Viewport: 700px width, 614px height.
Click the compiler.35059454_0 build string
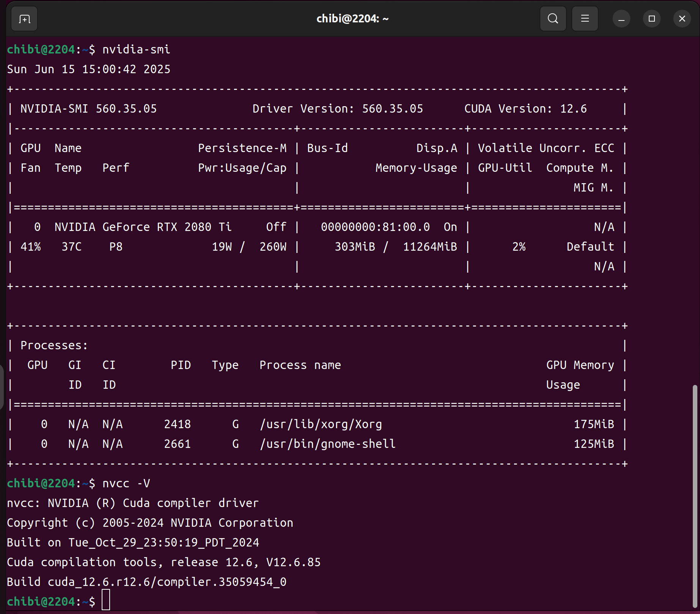[222, 582]
